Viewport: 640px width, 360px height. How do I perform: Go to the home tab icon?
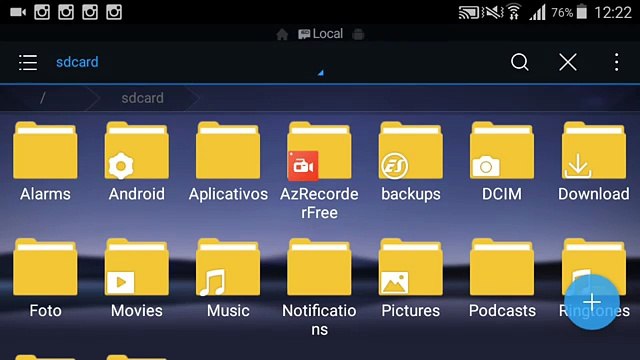point(282,34)
